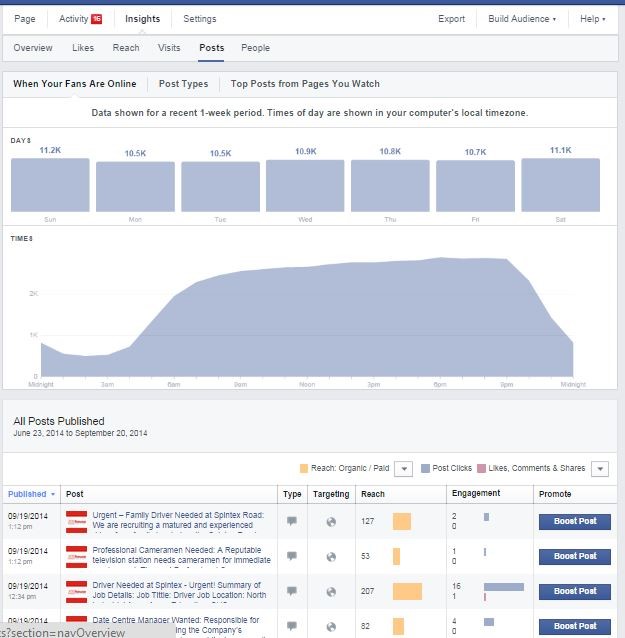Viewport: 625px width, 638px height.
Task: Click the blue engagement bar with 16 post clicks
Action: pos(504,587)
